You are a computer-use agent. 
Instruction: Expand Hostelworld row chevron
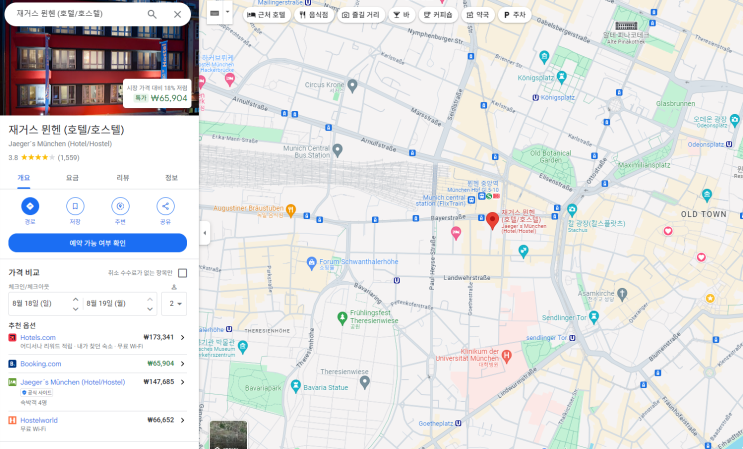point(182,420)
